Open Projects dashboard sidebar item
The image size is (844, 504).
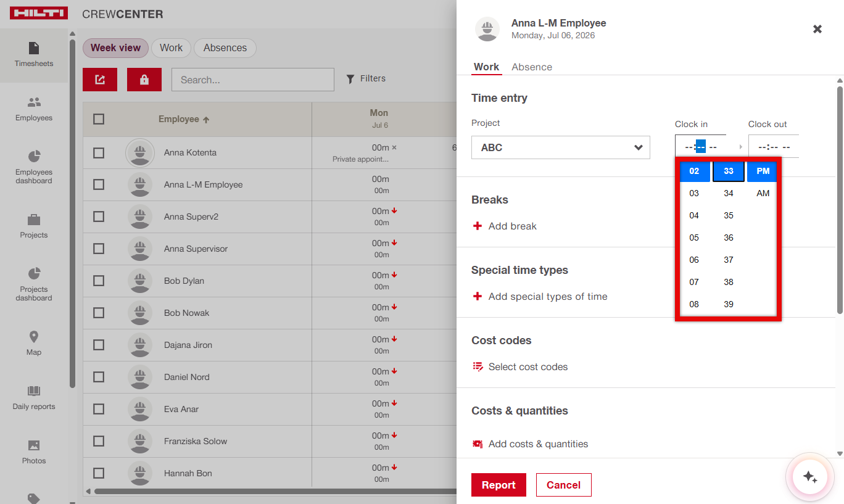tap(34, 284)
